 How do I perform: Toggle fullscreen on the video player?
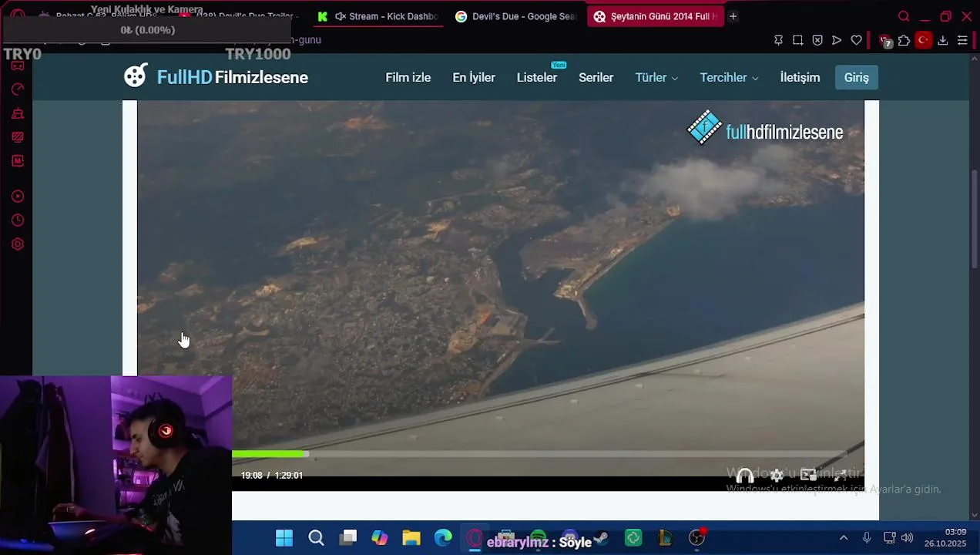coord(840,475)
